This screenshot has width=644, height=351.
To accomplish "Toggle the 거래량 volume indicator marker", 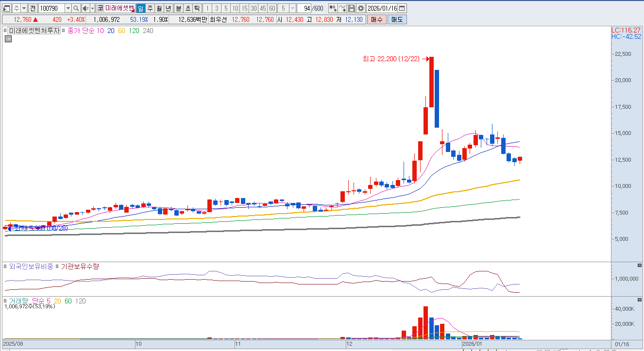I will coord(5,301).
